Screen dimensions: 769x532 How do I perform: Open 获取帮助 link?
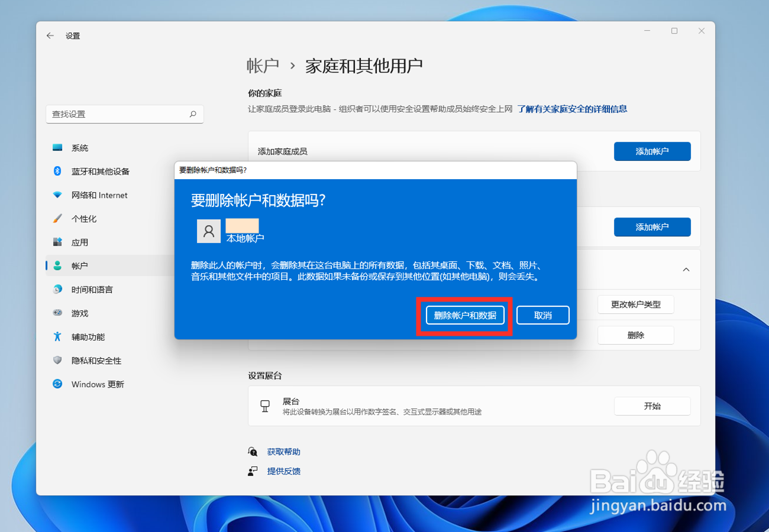pyautogui.click(x=284, y=452)
